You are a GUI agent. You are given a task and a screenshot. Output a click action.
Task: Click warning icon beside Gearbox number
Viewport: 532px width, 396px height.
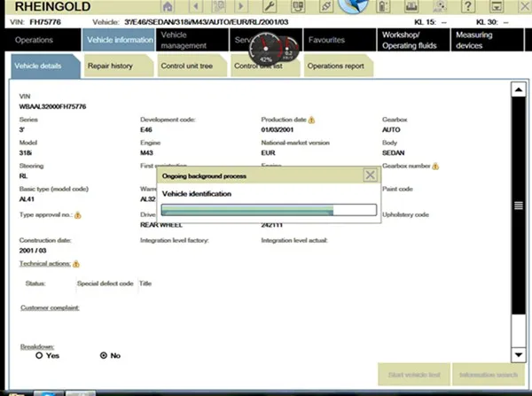click(x=435, y=167)
